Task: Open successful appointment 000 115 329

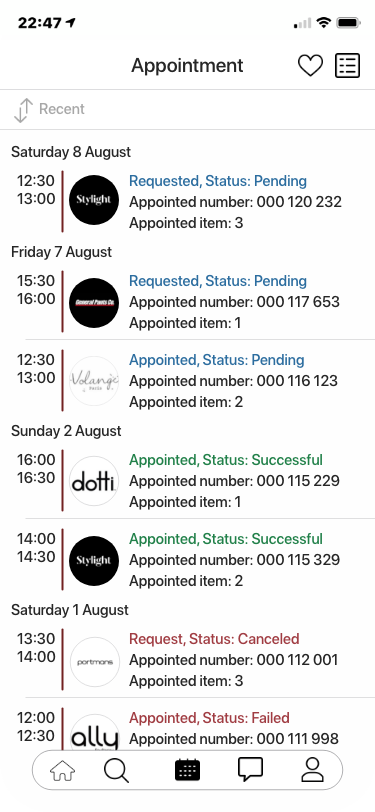Action: tap(188, 559)
